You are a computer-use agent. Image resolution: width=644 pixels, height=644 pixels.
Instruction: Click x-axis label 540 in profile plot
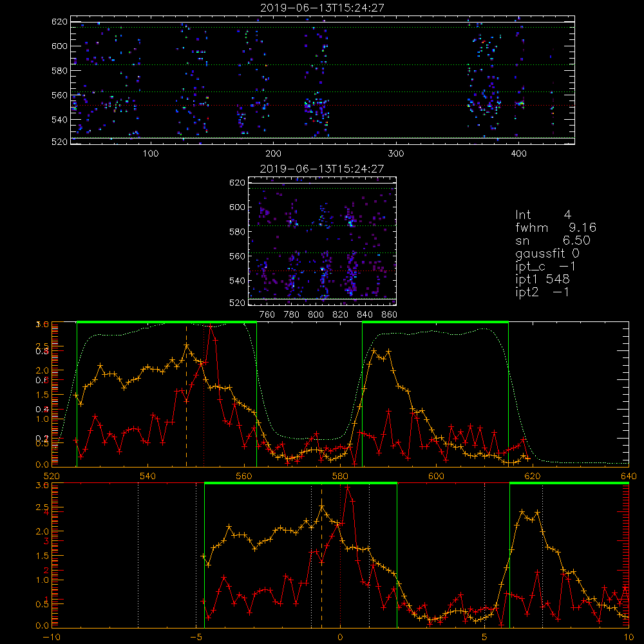pos(148,476)
